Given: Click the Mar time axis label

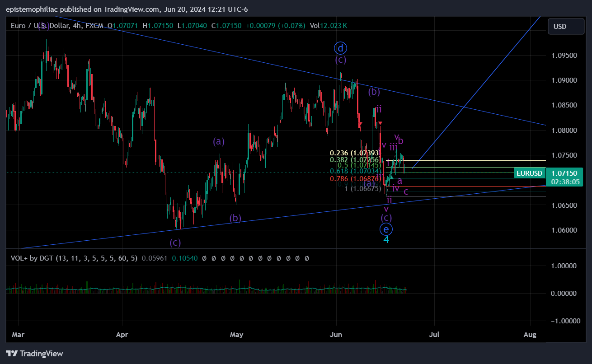Looking at the screenshot, I should (19, 335).
